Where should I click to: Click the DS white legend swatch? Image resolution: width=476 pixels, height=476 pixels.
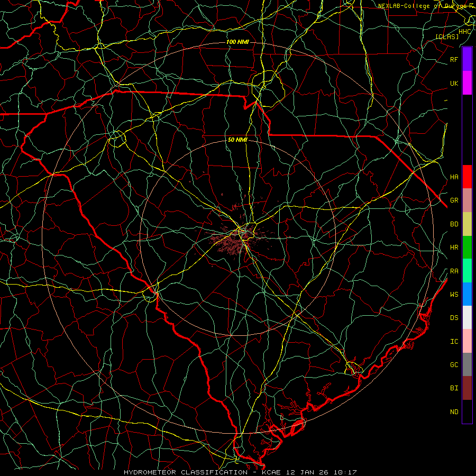(x=467, y=317)
